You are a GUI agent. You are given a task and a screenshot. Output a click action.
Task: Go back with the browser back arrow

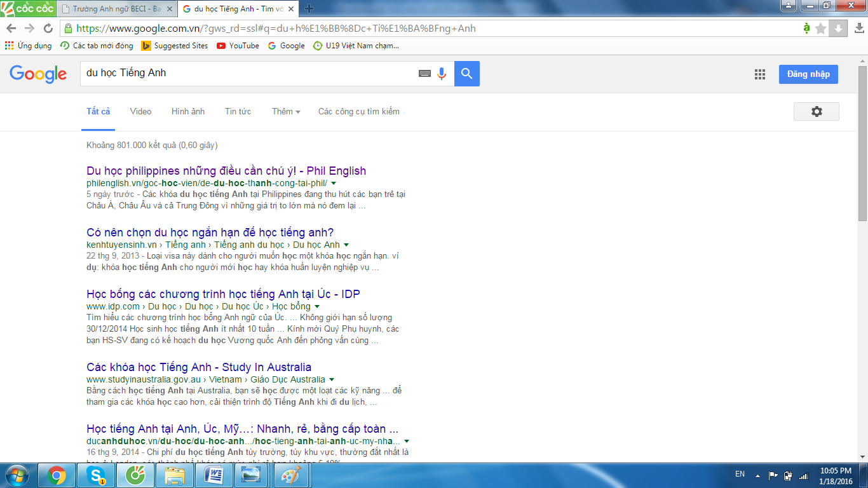click(x=11, y=29)
